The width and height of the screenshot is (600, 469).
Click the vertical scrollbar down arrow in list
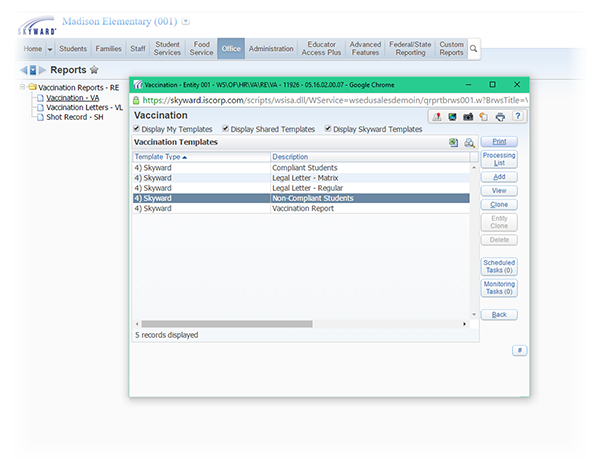[x=474, y=314]
